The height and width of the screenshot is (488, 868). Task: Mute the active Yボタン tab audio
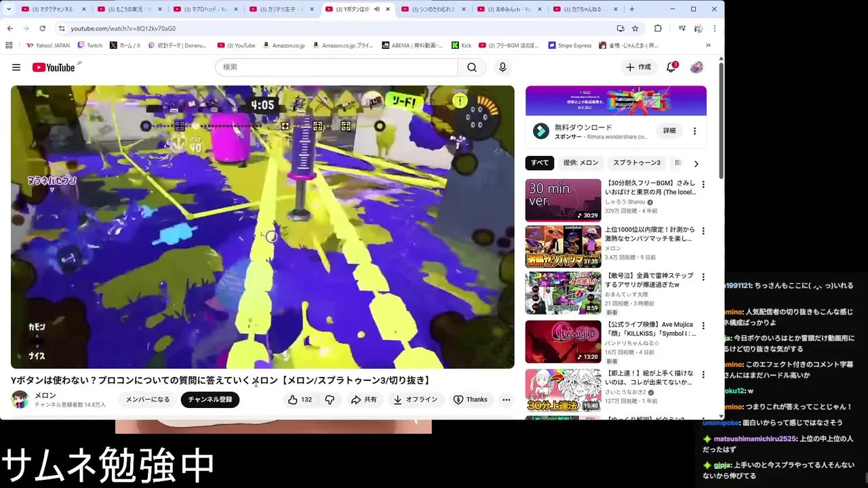377,9
